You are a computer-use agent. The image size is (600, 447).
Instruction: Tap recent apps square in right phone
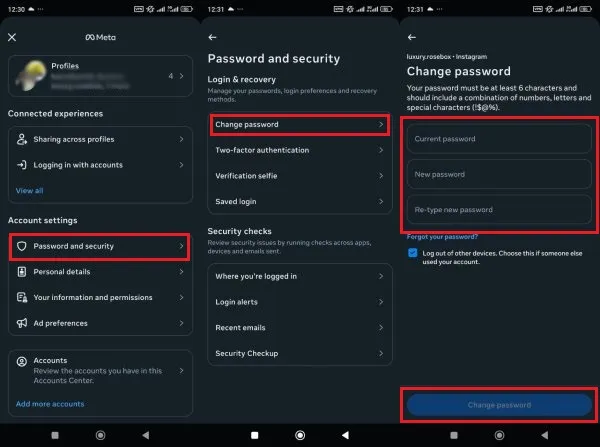coord(454,435)
